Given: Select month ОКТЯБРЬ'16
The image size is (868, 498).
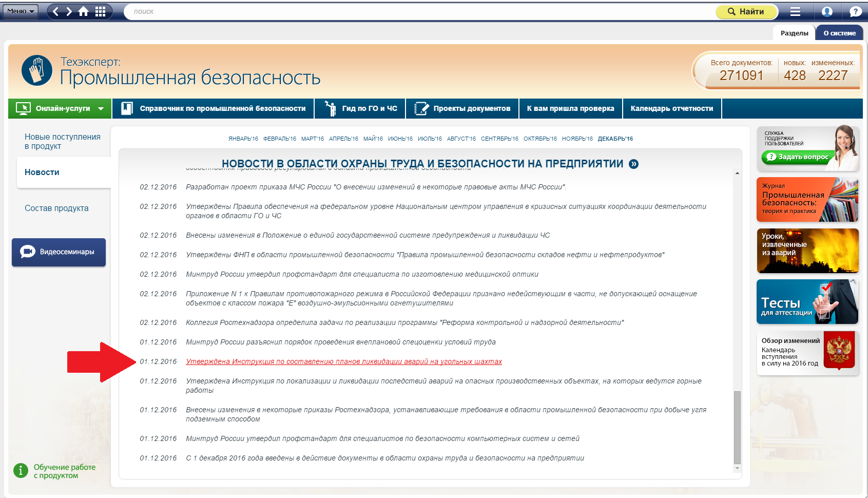Looking at the screenshot, I should pos(540,139).
